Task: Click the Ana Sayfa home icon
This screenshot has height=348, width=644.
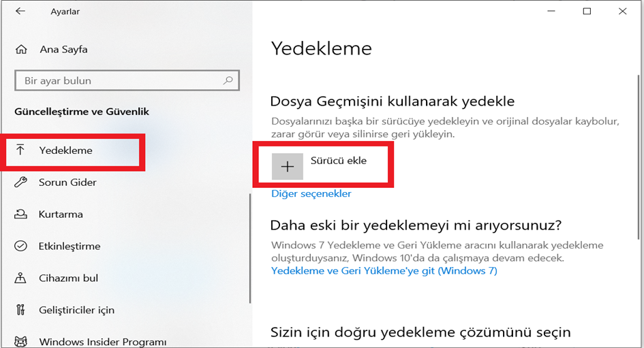Action: 21,50
